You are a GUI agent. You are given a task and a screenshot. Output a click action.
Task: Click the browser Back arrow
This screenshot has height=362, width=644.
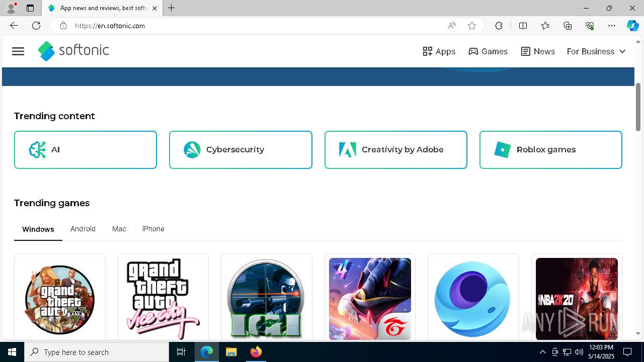point(14,26)
